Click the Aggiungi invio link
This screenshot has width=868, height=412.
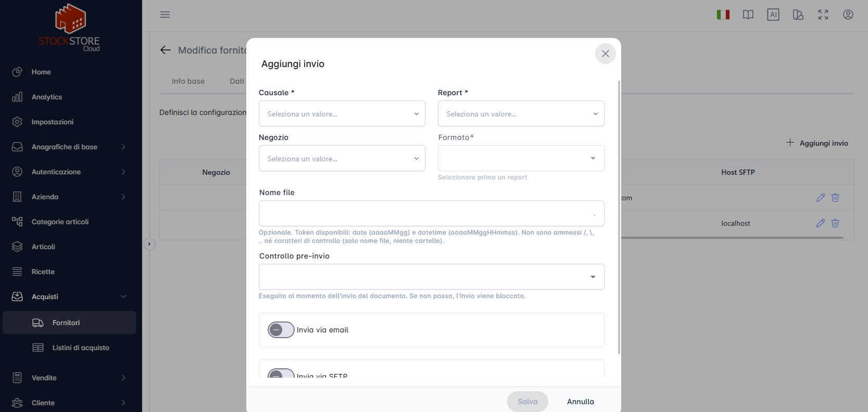pos(817,143)
